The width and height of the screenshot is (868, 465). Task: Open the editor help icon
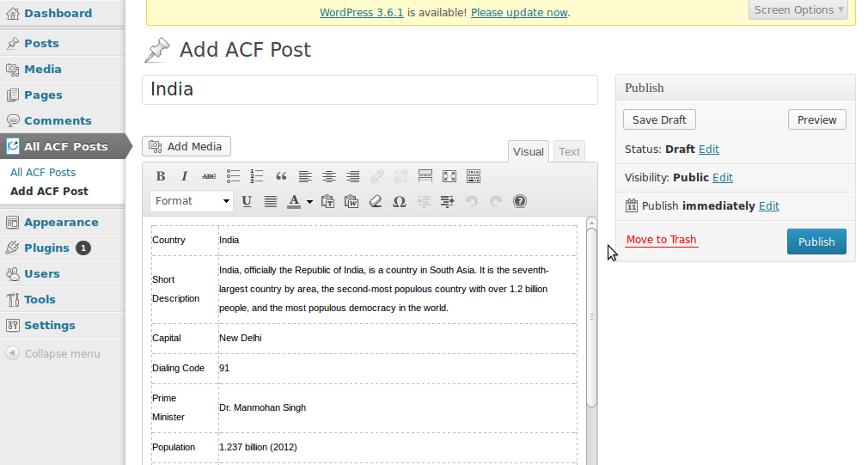pos(520,201)
